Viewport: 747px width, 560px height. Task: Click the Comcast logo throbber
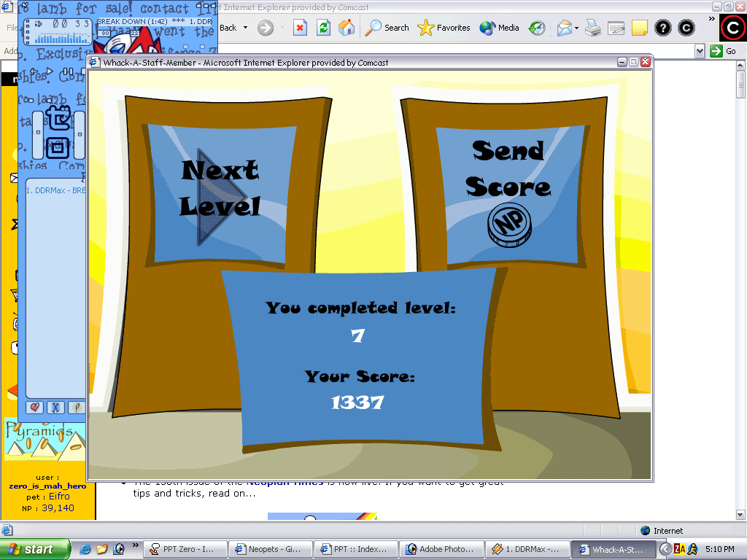pyautogui.click(x=732, y=28)
